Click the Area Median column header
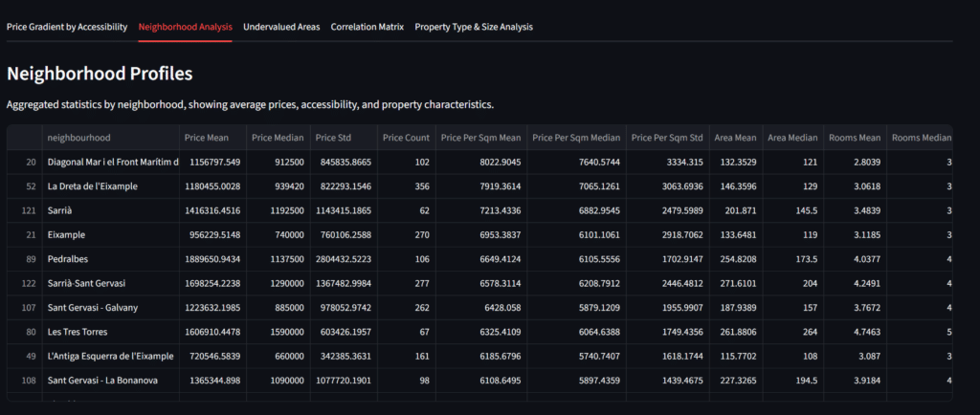The width and height of the screenshot is (980, 415). (x=791, y=138)
